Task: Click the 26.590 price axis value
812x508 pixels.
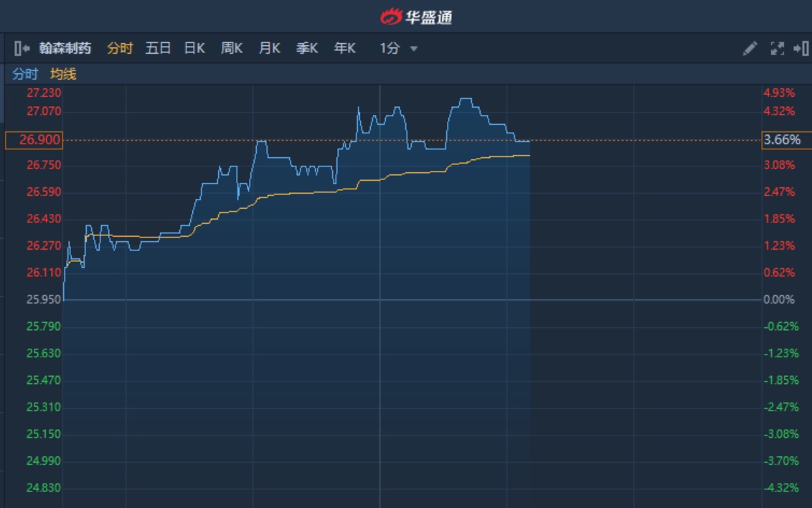Action: (44, 192)
